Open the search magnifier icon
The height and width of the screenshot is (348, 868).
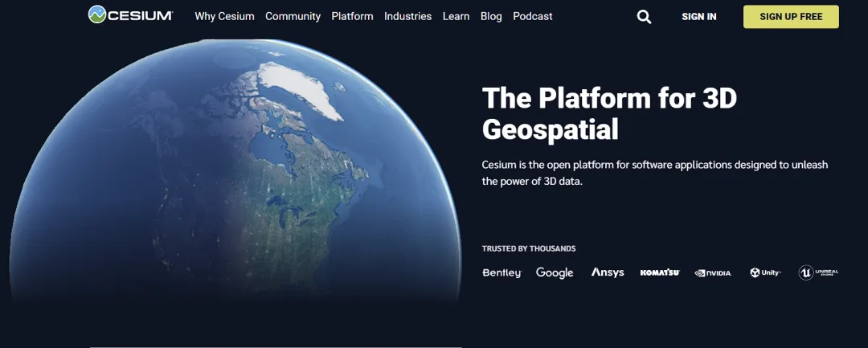pos(644,17)
